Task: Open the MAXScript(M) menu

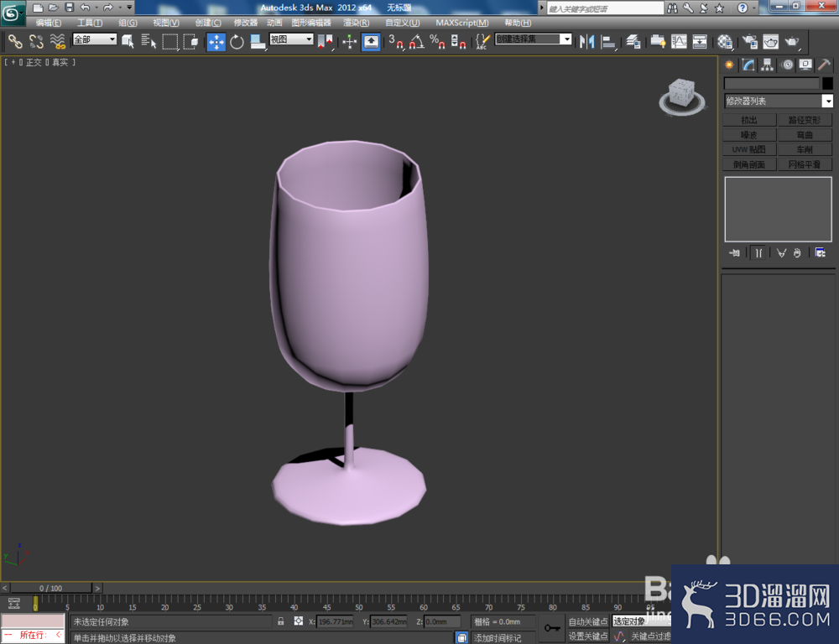Action: pos(461,23)
